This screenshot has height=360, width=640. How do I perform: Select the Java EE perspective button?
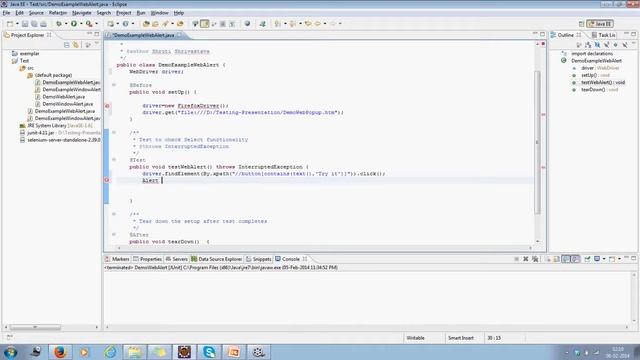(x=600, y=24)
